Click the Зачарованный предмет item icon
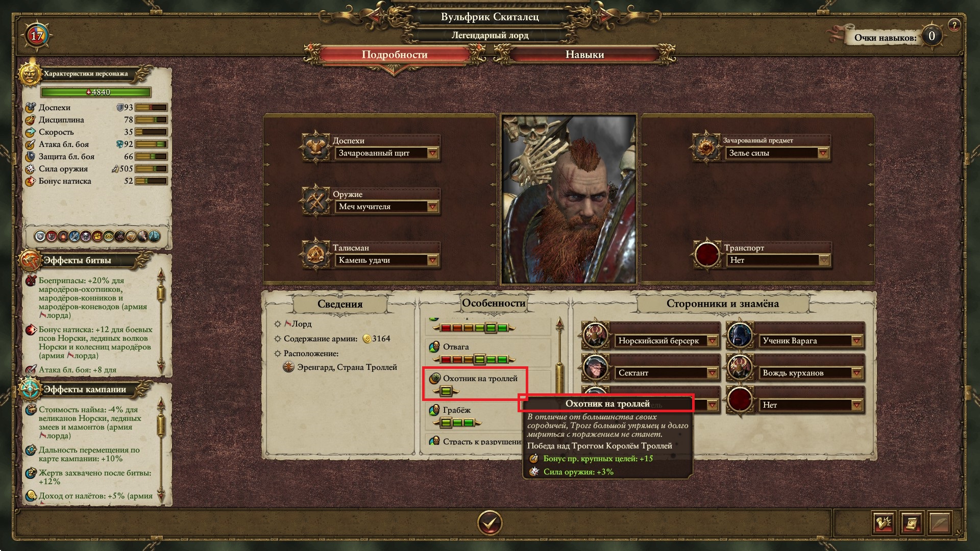 tap(706, 147)
